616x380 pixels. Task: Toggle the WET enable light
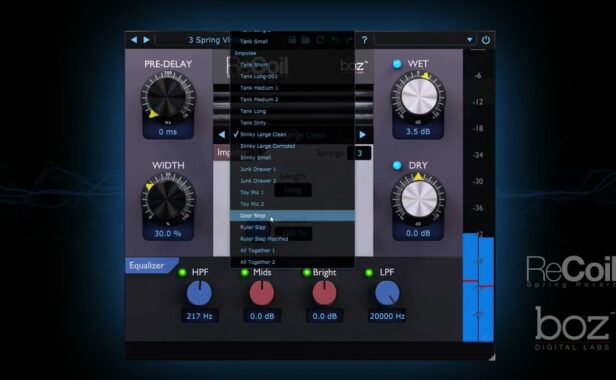click(x=397, y=64)
